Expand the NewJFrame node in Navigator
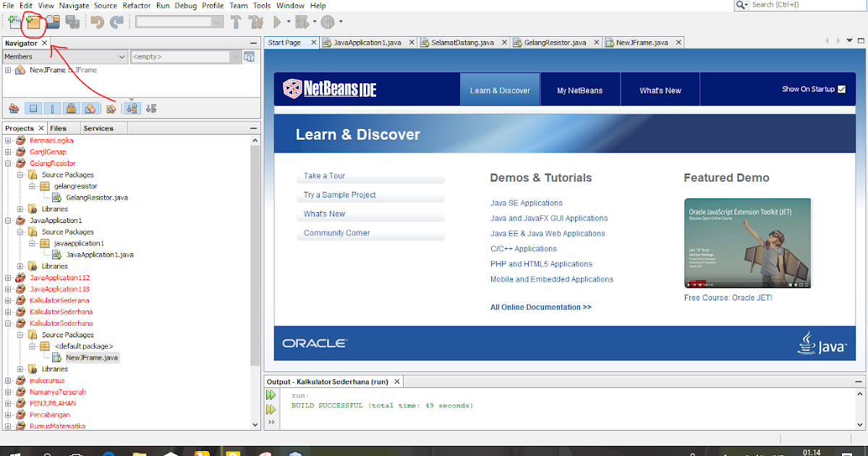 point(7,70)
